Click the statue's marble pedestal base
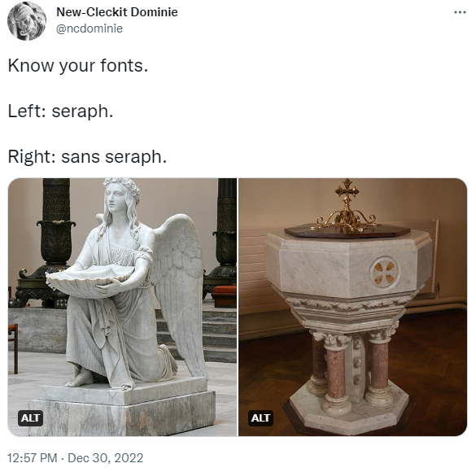This screenshot has height=472, width=476. [x=121, y=408]
